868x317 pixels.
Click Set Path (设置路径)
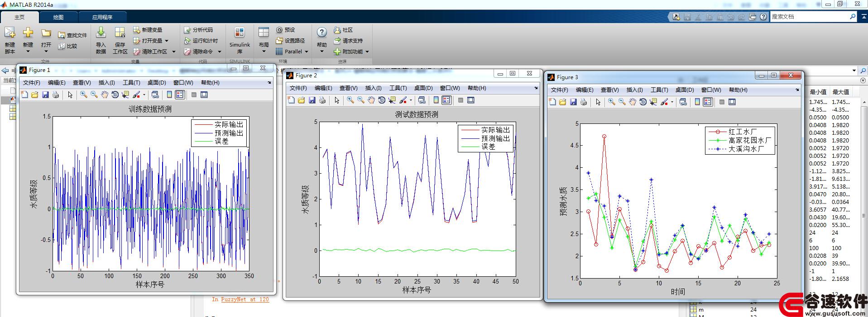pos(290,41)
